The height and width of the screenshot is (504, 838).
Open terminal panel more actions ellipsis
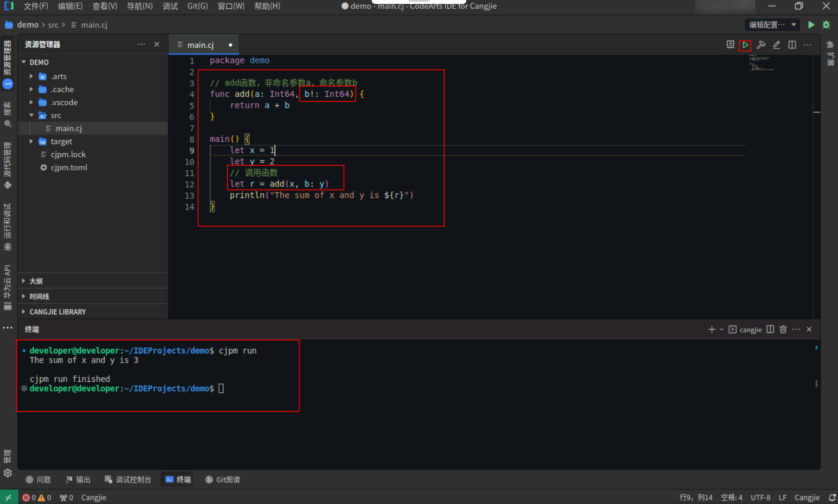tap(796, 329)
